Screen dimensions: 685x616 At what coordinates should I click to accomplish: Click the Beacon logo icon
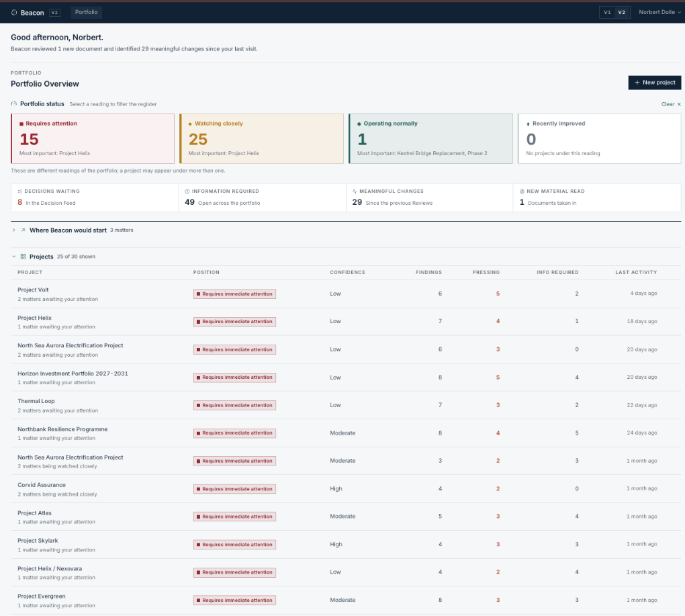(14, 13)
